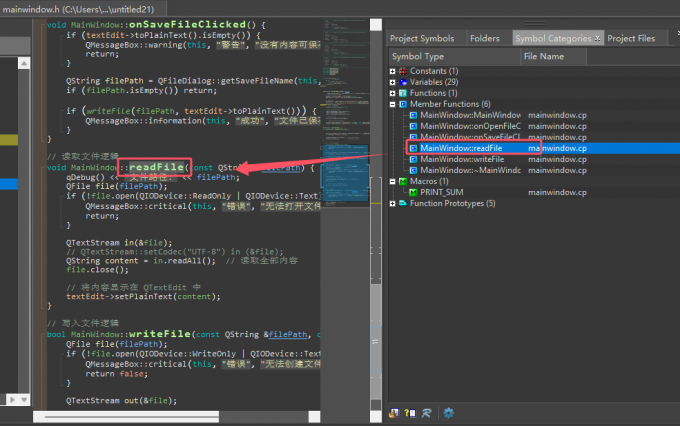
Task: Click underlined filePath parameter in writeFile signature
Action: [x=288, y=334]
